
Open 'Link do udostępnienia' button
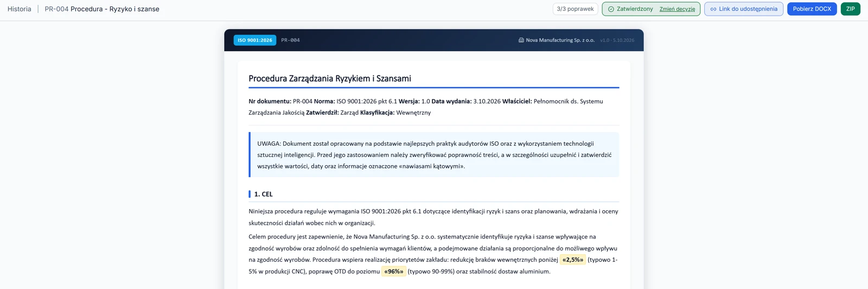[x=744, y=9]
